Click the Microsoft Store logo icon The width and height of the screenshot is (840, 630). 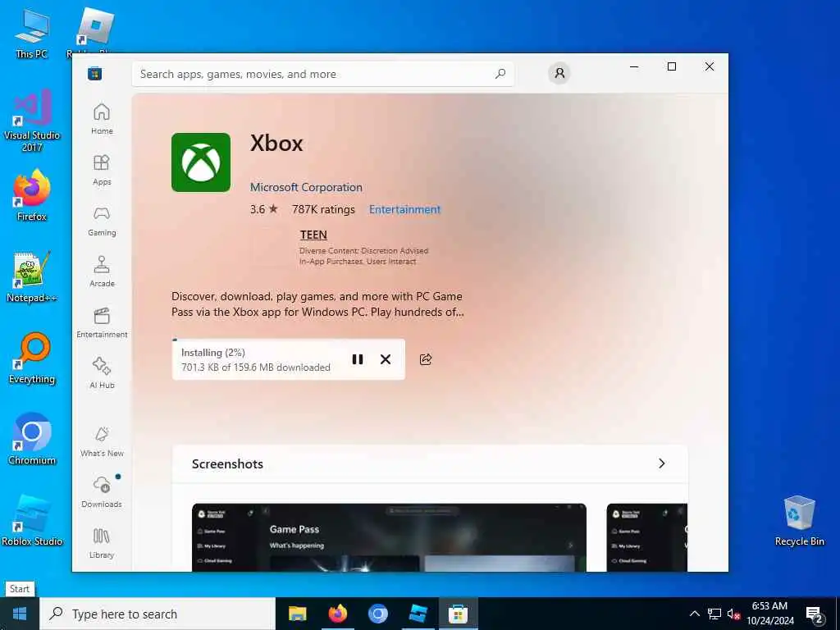tap(95, 73)
